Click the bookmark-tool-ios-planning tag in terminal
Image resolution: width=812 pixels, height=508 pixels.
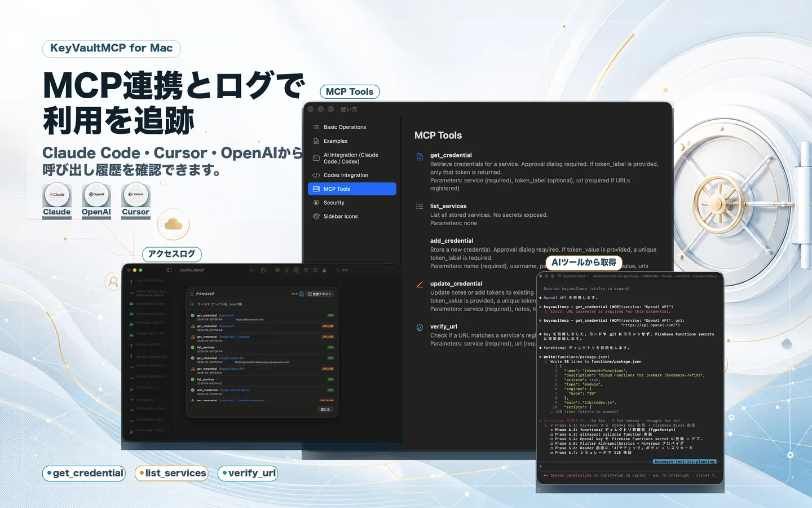685,462
